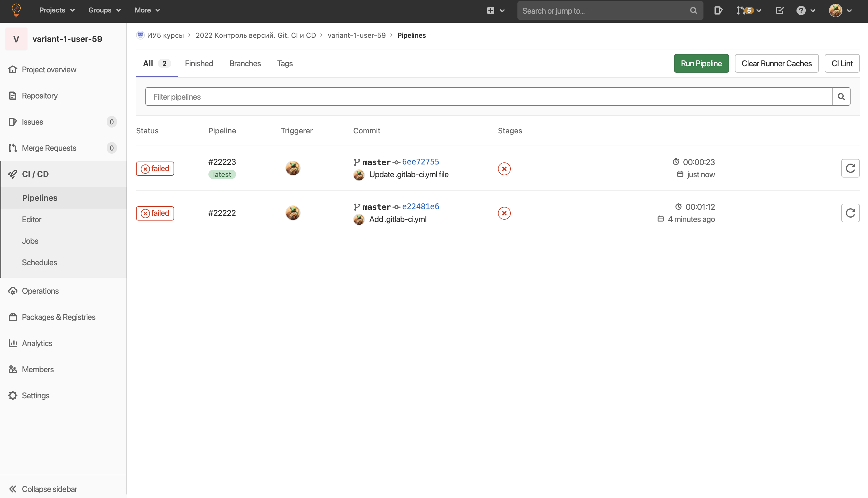Click the failed status badge of pipeline #22223
The height and width of the screenshot is (498, 868).
[155, 169]
